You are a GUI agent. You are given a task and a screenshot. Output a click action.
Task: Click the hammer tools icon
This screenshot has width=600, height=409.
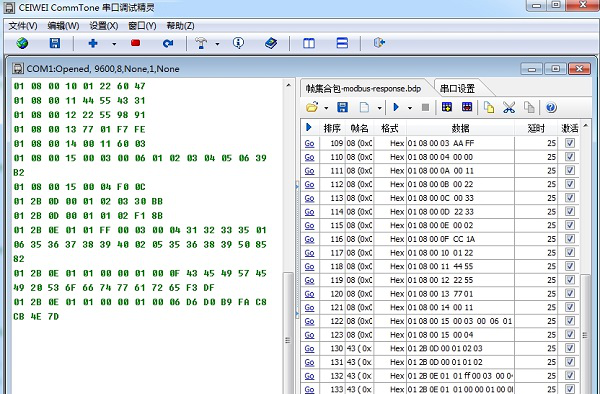[x=200, y=44]
